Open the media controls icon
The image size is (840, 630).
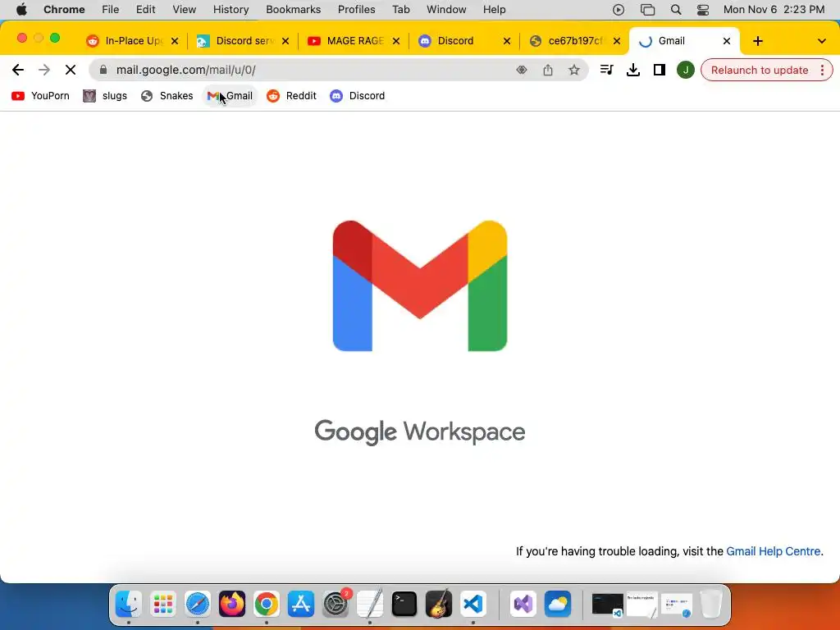(x=606, y=70)
